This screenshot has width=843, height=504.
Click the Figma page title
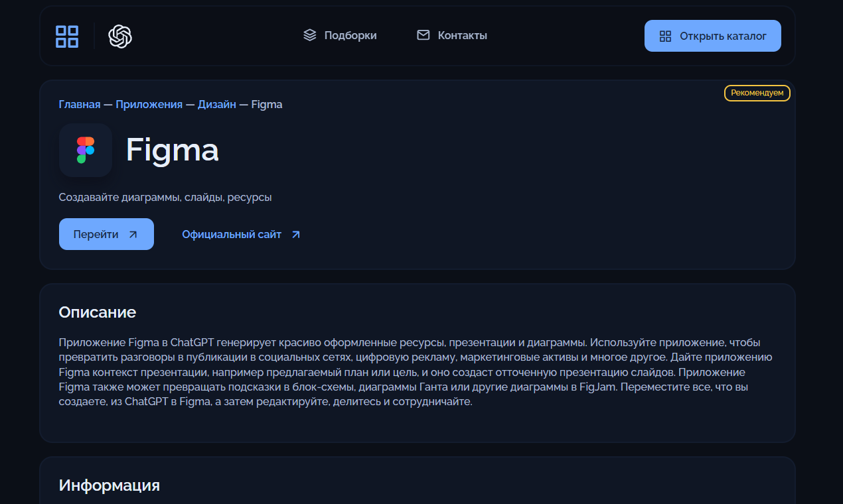pos(173,150)
